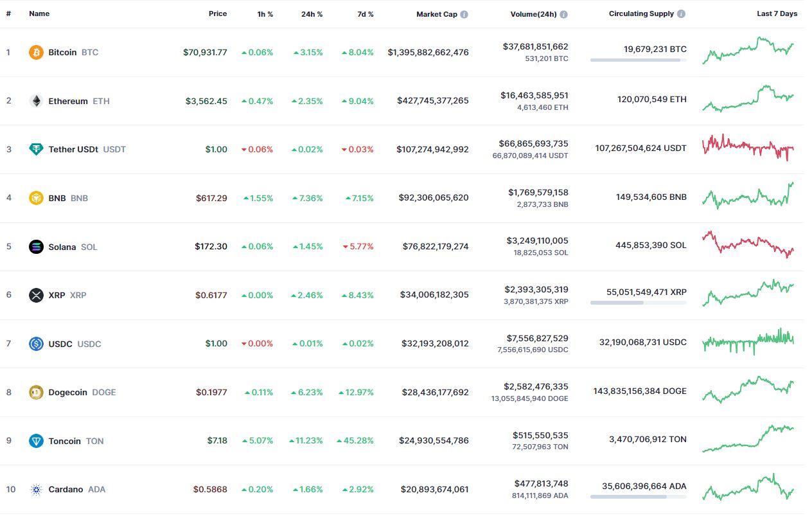Open the Solana SOL name link
The image size is (812, 518).
pos(73,247)
